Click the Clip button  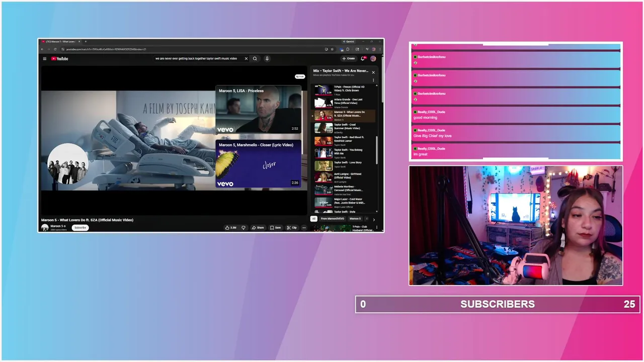pos(292,228)
